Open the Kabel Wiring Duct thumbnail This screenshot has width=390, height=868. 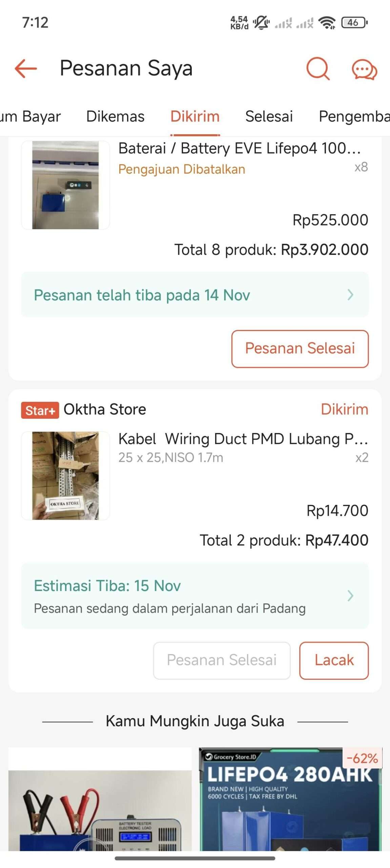point(65,475)
